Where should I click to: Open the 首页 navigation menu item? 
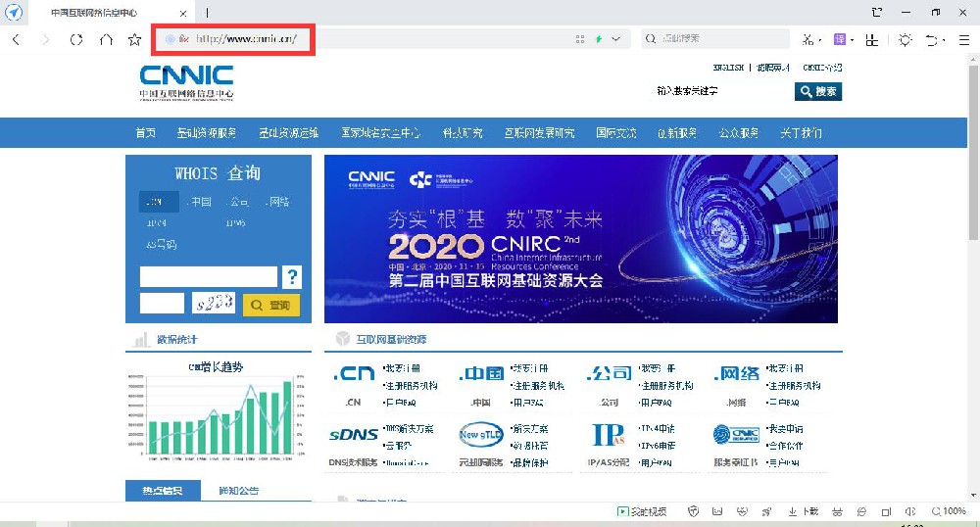(145, 133)
